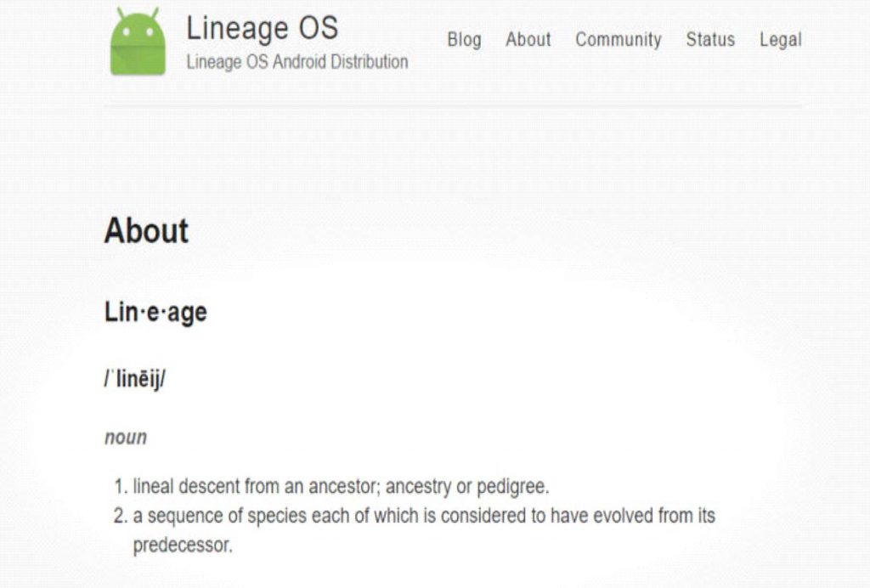The width and height of the screenshot is (870, 588).
Task: Click the Lin·e·age subheading
Action: 155,313
